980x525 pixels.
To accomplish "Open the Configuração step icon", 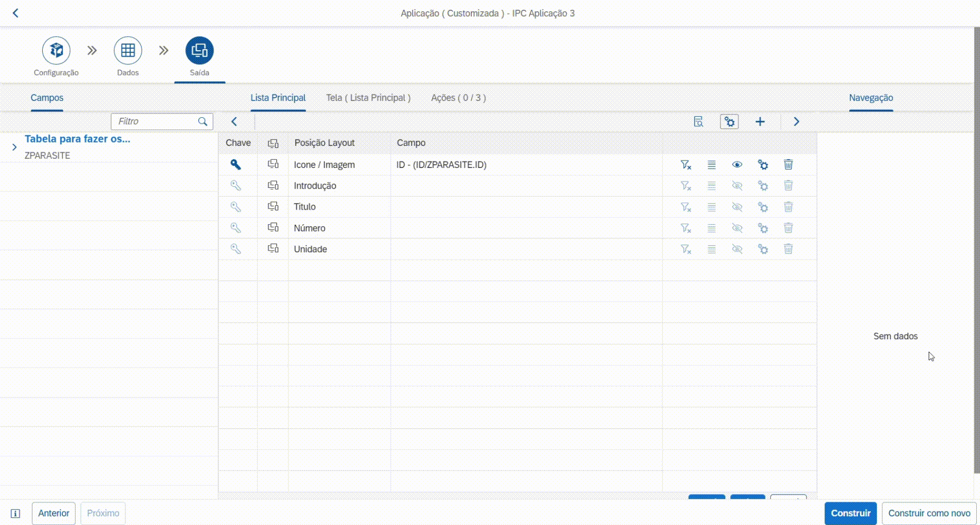I will 56,51.
